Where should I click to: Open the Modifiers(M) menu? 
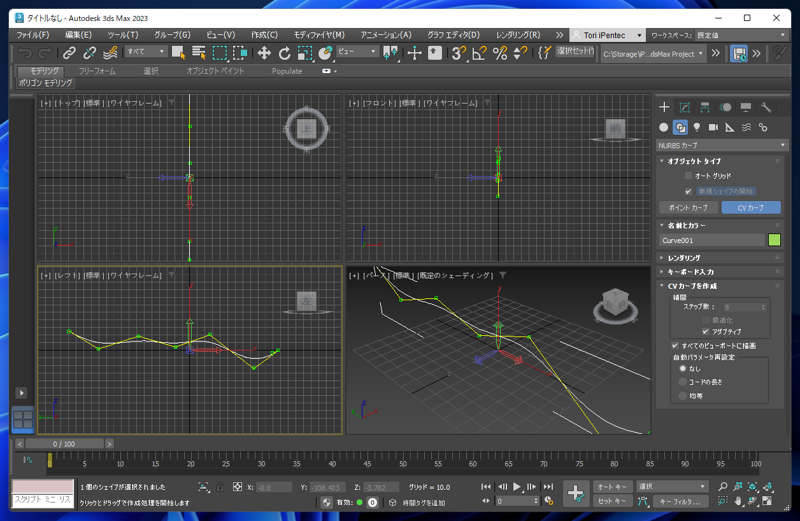click(319, 35)
